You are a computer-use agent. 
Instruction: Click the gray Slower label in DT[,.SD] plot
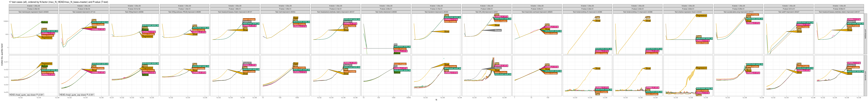pos(498,30)
